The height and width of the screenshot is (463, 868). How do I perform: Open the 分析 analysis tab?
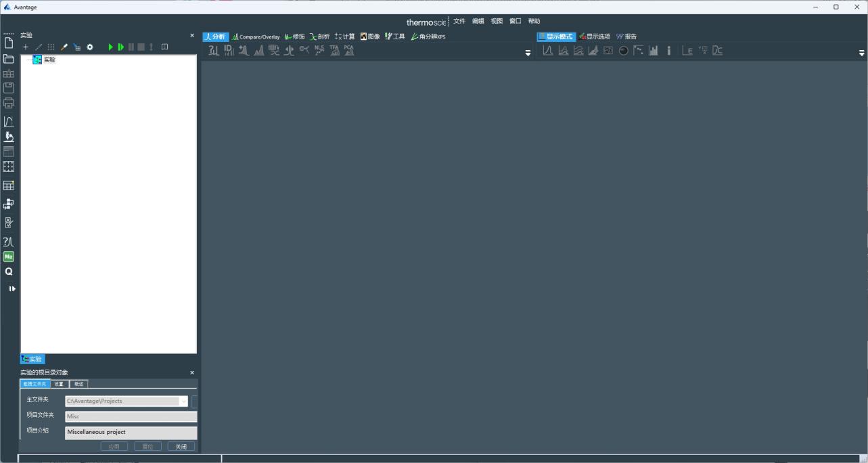tap(215, 37)
